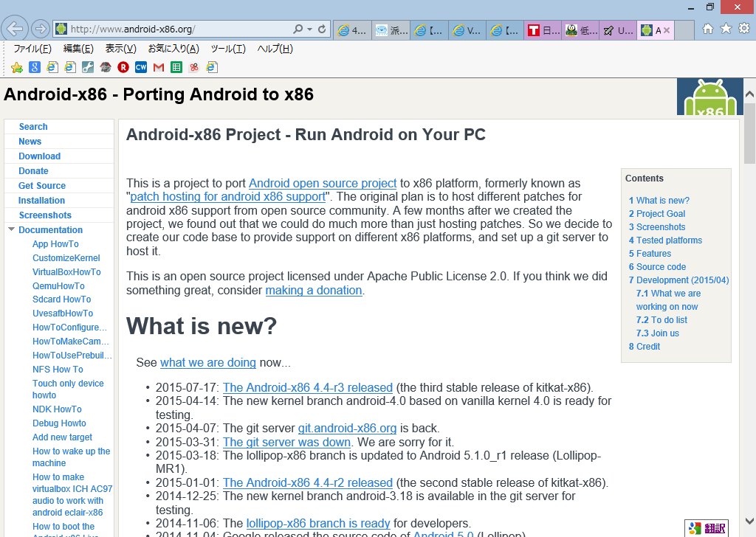This screenshot has height=537, width=756.
Task: Switch to the tab labeled U with pen icon
Action: [x=619, y=30]
